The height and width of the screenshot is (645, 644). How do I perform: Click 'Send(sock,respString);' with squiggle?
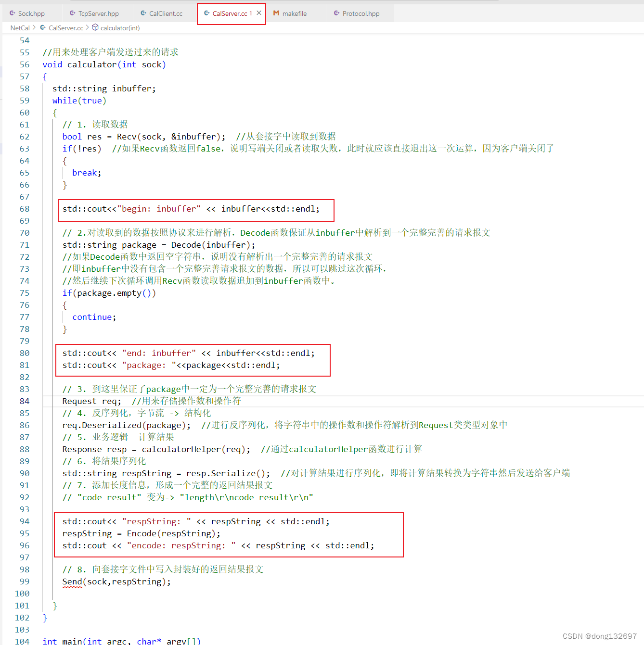tap(116, 582)
